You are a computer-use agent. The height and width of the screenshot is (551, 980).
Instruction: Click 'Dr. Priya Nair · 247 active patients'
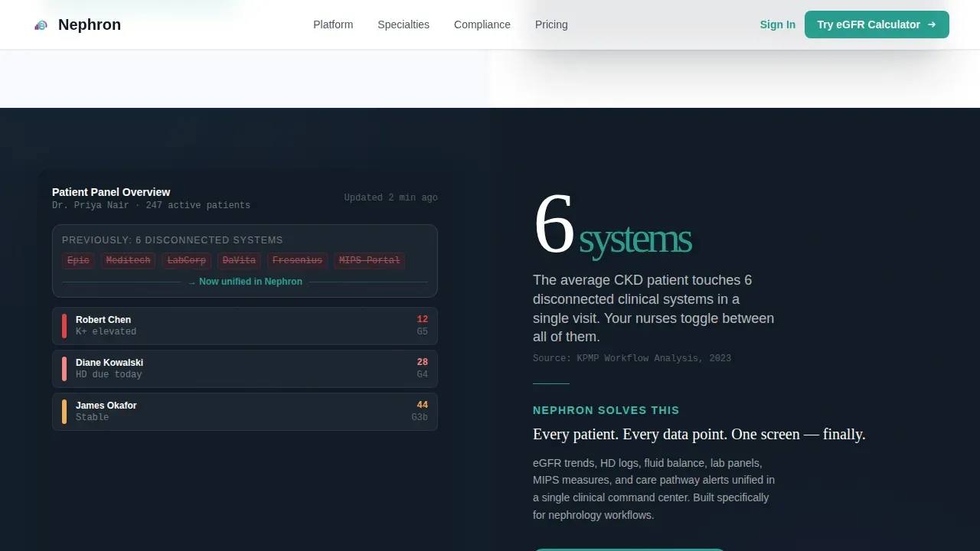point(151,205)
